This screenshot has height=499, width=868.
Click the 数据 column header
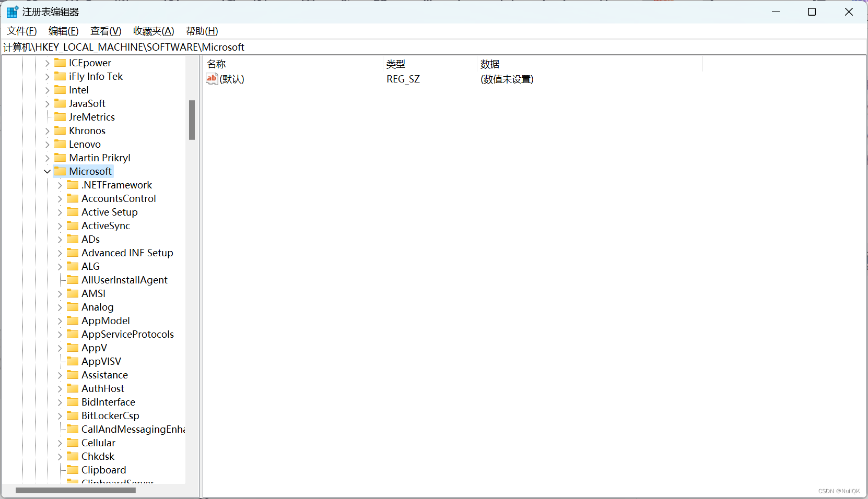590,64
